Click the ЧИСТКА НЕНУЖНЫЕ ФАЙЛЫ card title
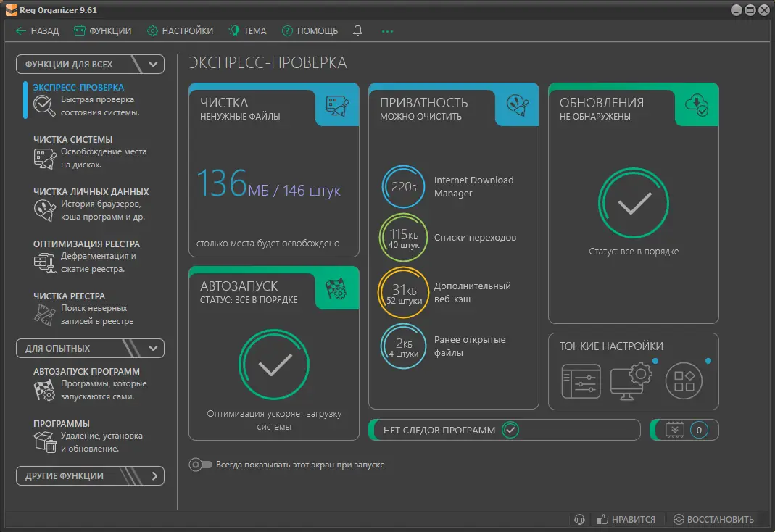 240,108
